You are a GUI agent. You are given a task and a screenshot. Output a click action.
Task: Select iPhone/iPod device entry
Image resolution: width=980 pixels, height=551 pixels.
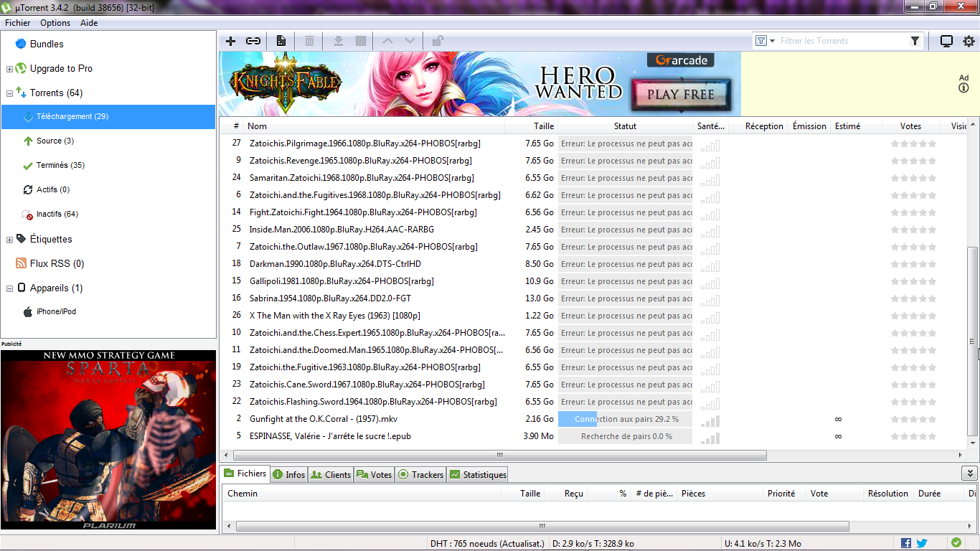coord(56,311)
